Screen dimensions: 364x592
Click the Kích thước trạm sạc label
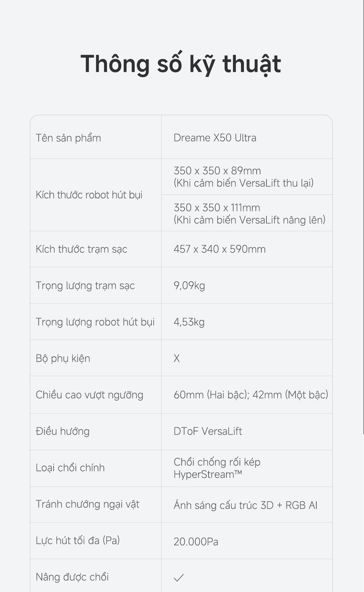82,249
